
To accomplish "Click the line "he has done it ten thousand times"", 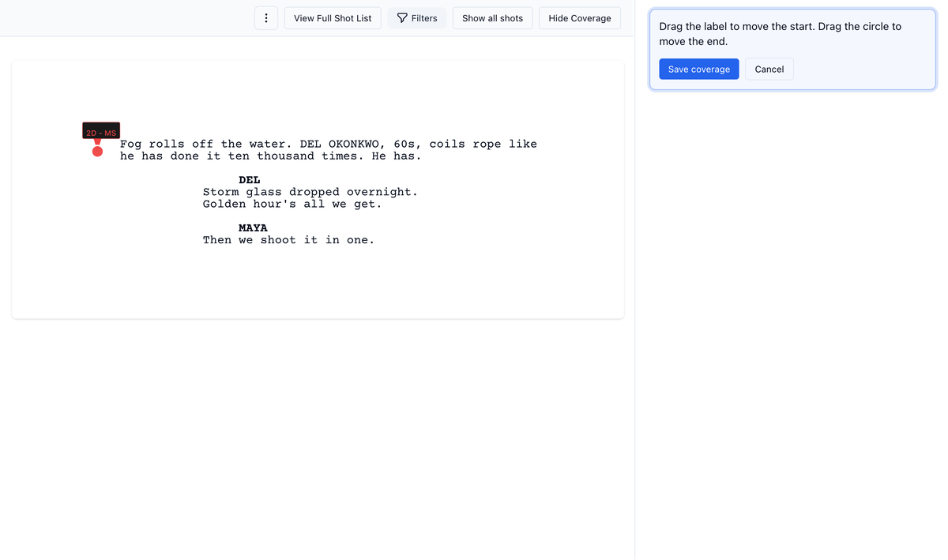I will point(271,156).
